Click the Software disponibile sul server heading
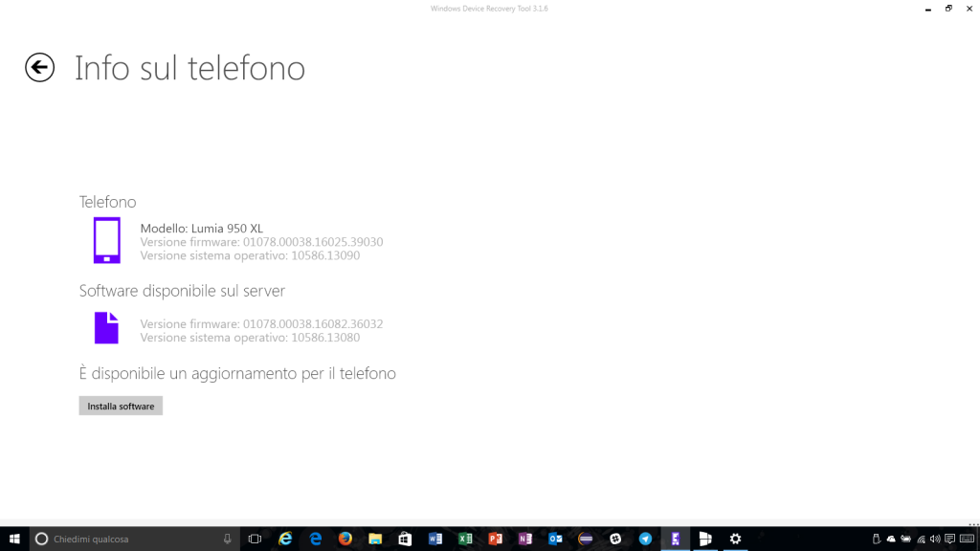Screen dimensions: 980x551 (x=182, y=291)
